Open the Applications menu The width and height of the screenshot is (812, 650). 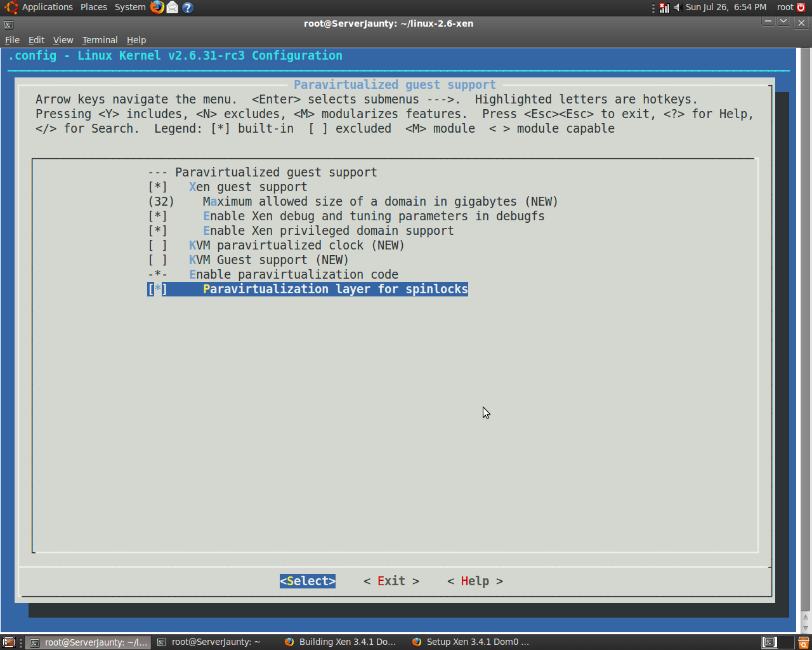(x=47, y=7)
